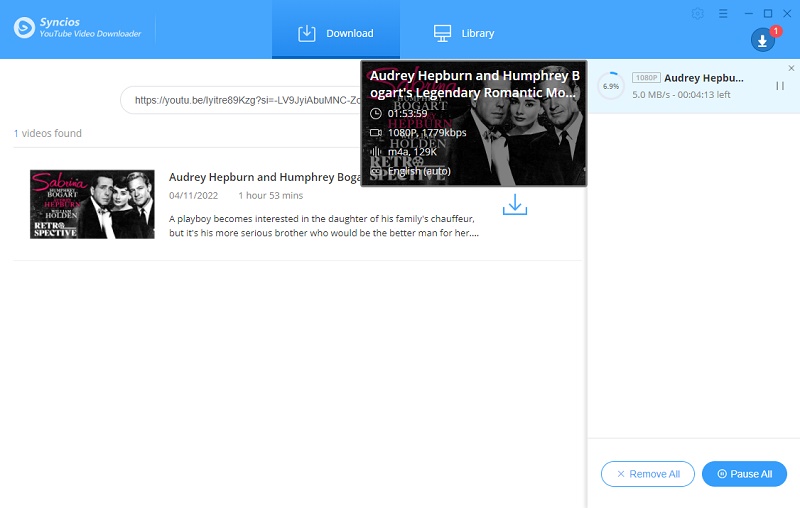Minimize the Syncios window

[x=748, y=13]
